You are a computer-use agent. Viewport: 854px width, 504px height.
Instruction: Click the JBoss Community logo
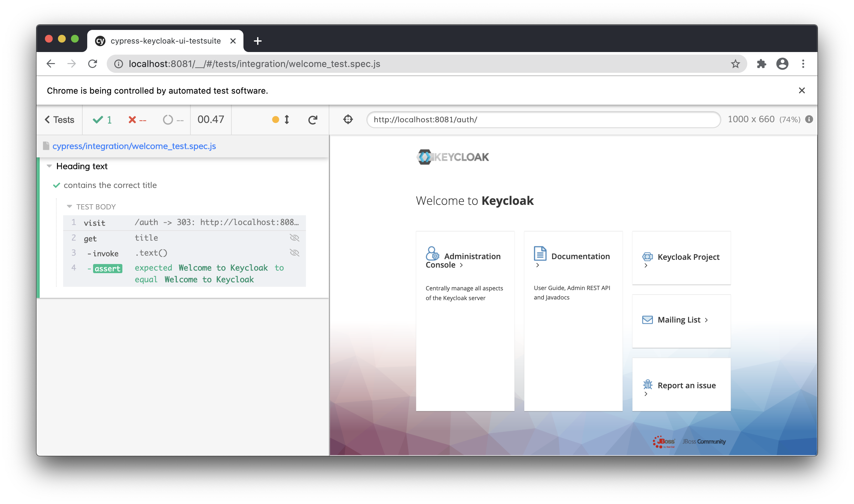704,442
